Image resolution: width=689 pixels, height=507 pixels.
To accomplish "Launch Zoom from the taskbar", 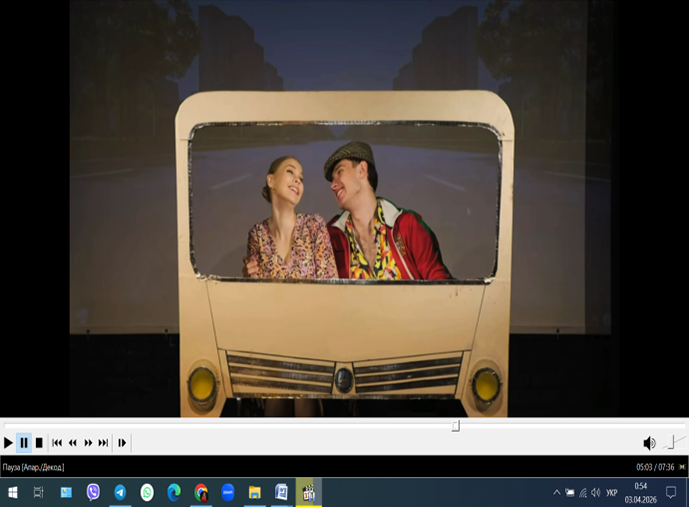I will (x=228, y=492).
